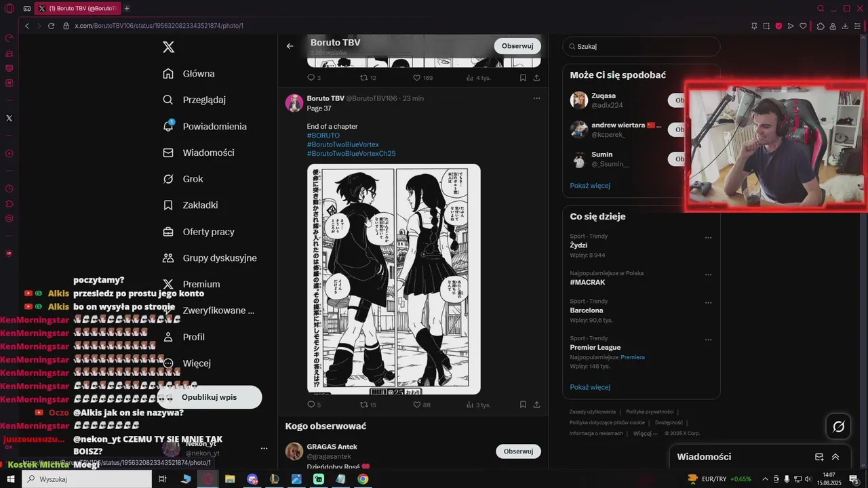Open Grupy dyskusyjne communities
The height and width of the screenshot is (488, 868).
click(x=210, y=258)
